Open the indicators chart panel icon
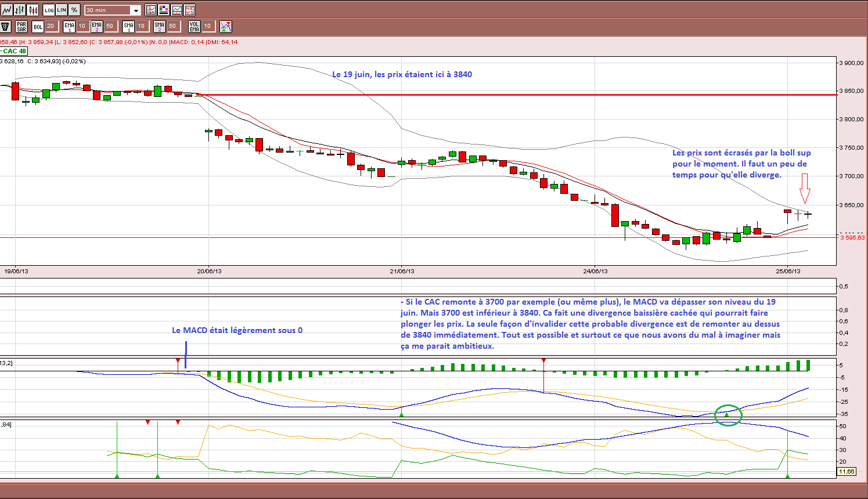Viewport: 868px width, 499px height. (x=151, y=10)
